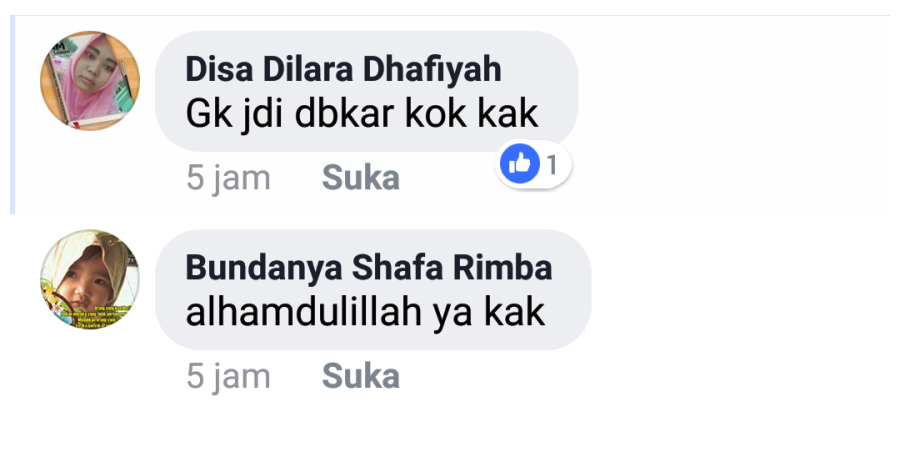Select the comment text "alhamdulillah ya kak"
900x452 pixels.
click(365, 312)
